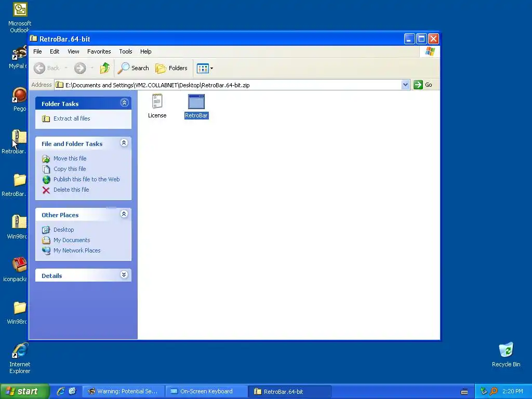Open Search in Explorer toolbar
The image size is (532, 399).
pos(134,68)
